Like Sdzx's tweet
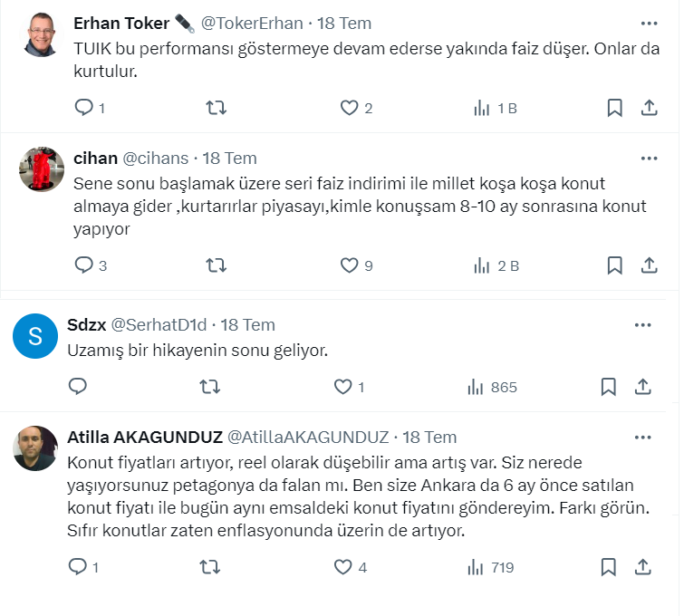 [x=343, y=387]
